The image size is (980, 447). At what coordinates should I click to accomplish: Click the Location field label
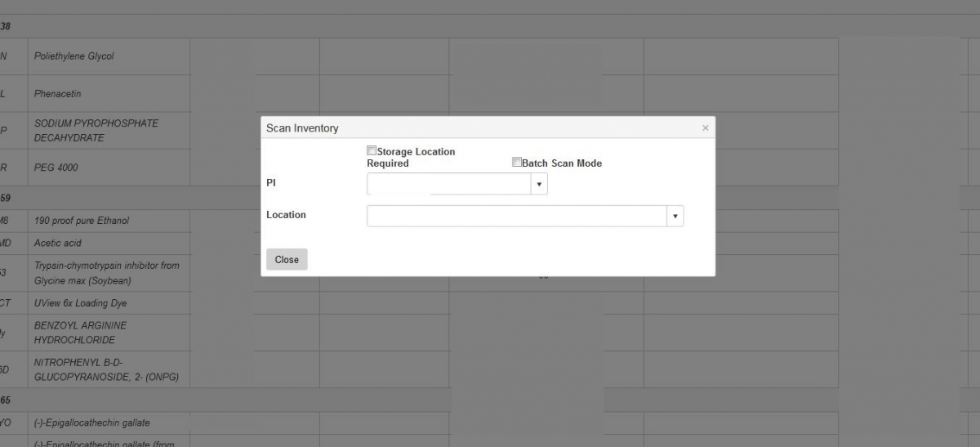[286, 215]
